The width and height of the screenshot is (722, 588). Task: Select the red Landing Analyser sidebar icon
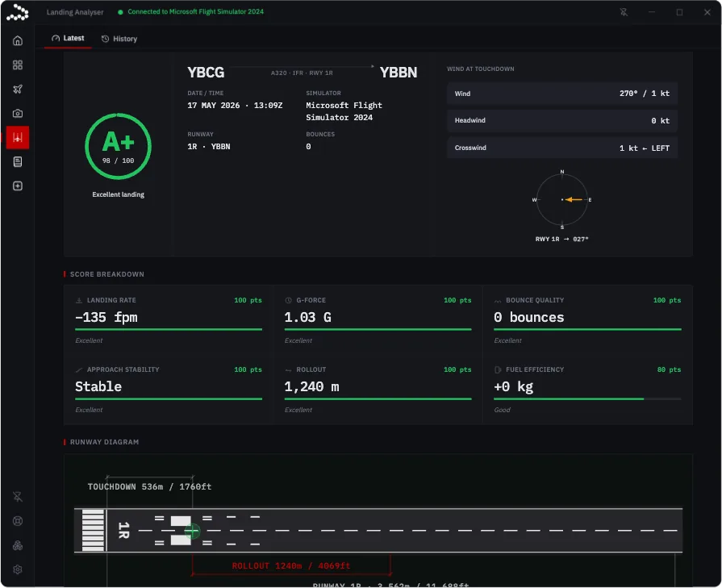click(18, 137)
